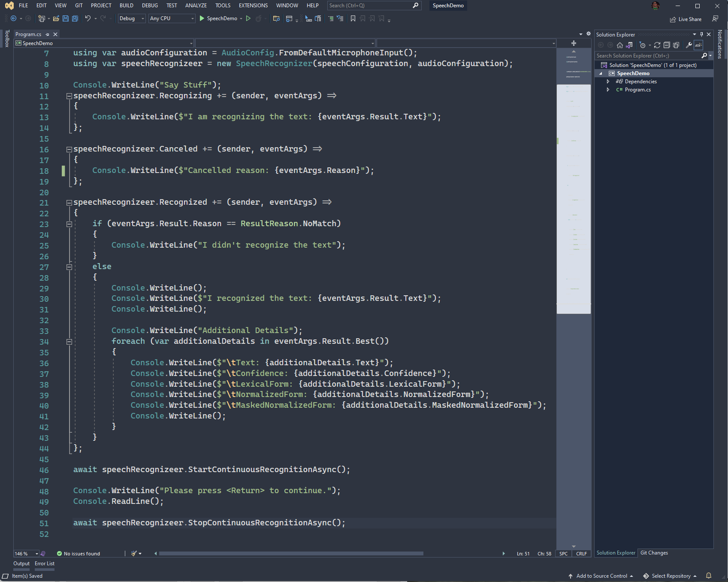Image resolution: width=728 pixels, height=582 pixels.
Task: Collapse the Canceled handler block at line 16
Action: 69,149
